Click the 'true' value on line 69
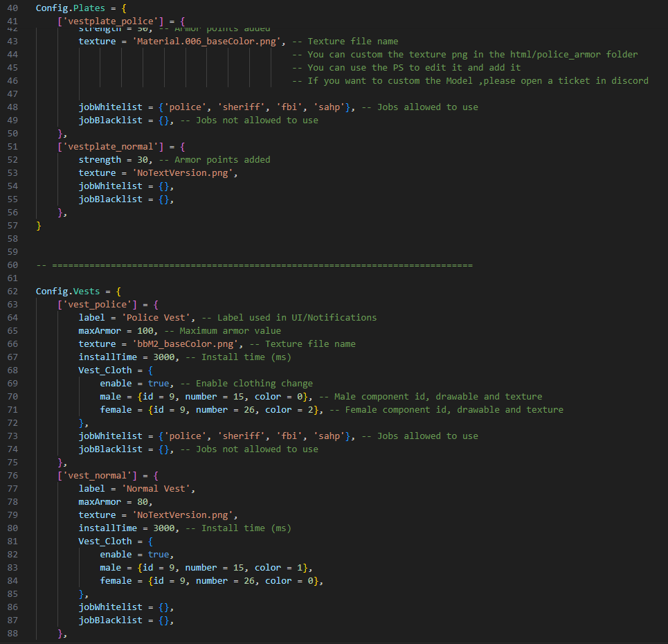The image size is (668, 644). pyautogui.click(x=159, y=384)
